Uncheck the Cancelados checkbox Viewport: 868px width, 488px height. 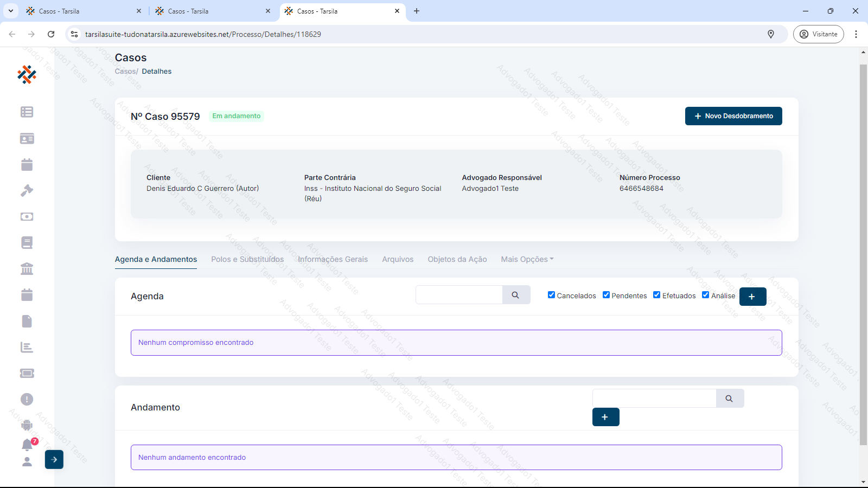click(x=551, y=295)
